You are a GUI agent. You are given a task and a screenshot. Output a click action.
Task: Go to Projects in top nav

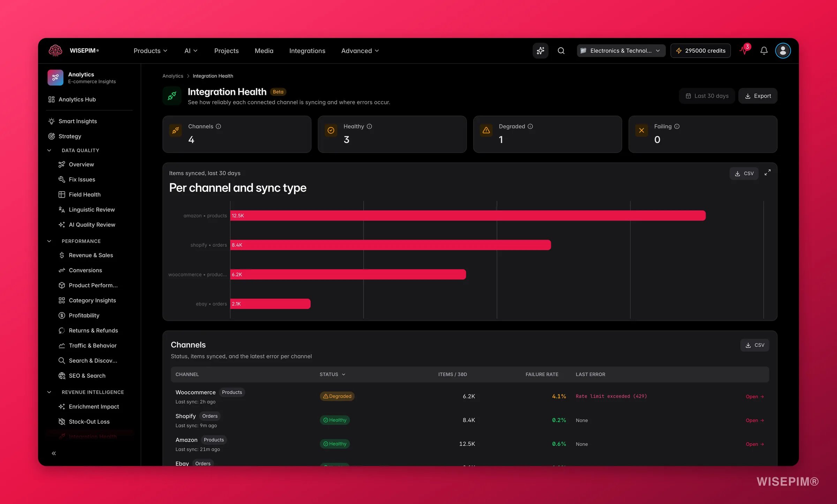pos(226,51)
